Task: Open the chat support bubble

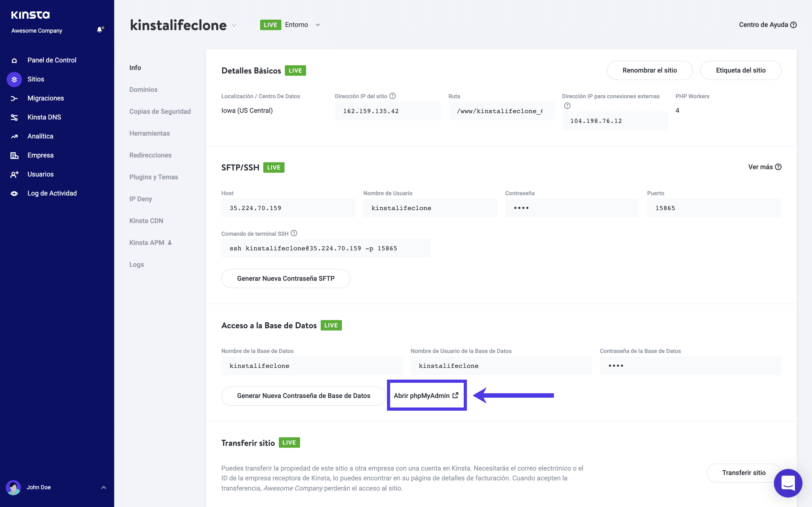Action: pos(788,483)
